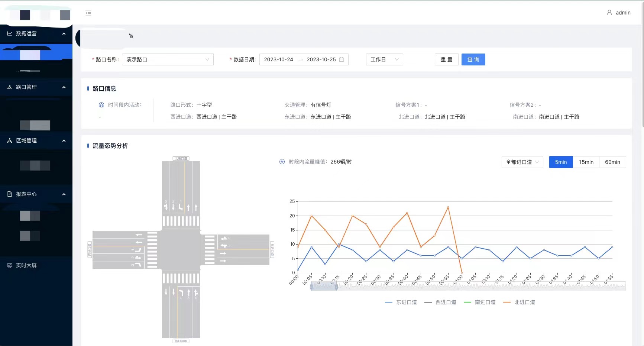Viewport: 644px width, 346px height.
Task: Click the calendar icon in the date range field
Action: coord(342,59)
